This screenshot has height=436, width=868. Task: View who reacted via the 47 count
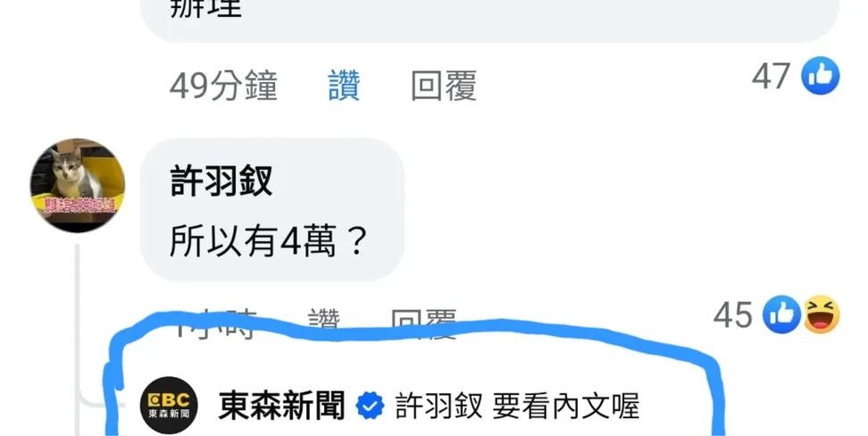coord(771,76)
